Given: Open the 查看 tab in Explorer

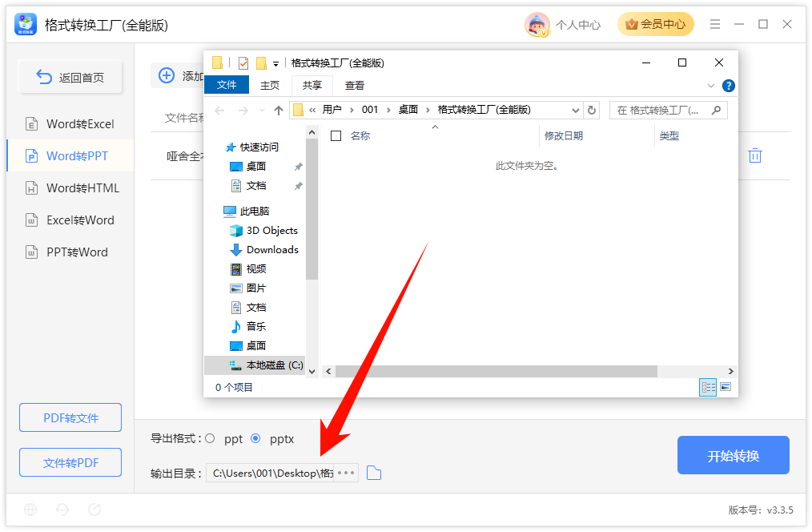Looking at the screenshot, I should pos(355,85).
